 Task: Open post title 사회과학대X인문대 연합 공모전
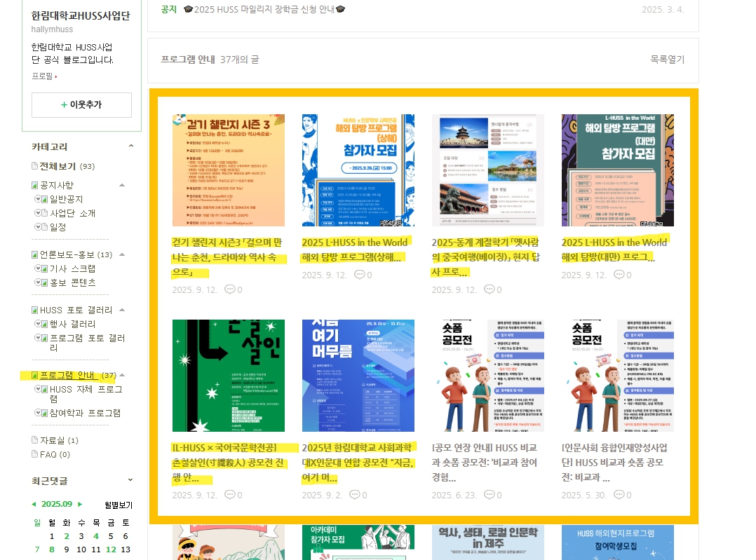[358, 463]
